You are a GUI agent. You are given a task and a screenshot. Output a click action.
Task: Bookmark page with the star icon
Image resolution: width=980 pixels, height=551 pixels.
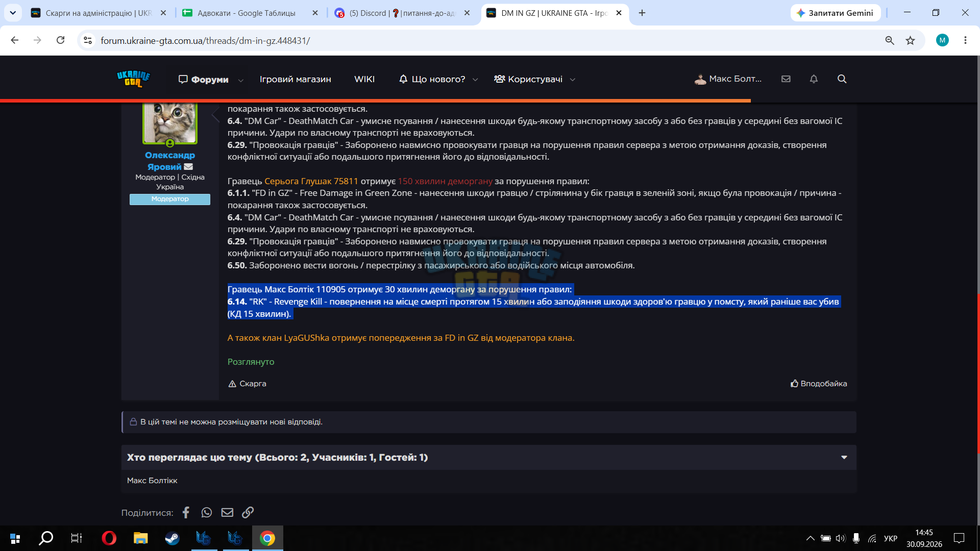coord(910,40)
